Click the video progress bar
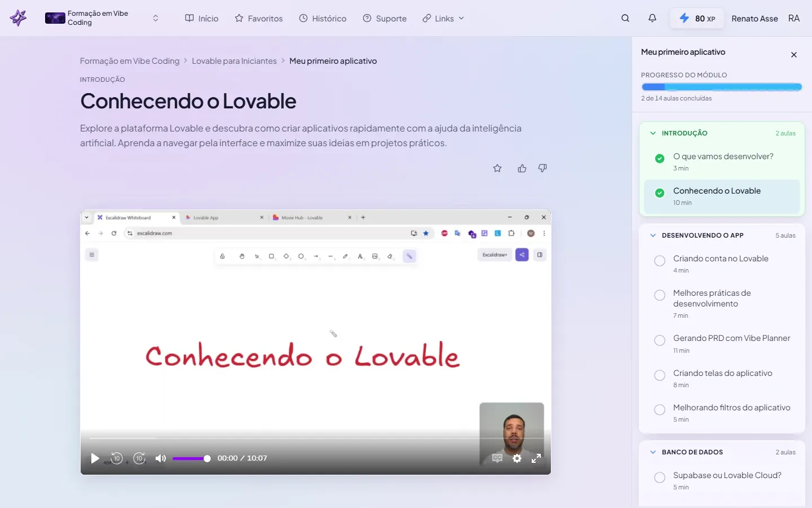Image resolution: width=812 pixels, height=508 pixels. (x=316, y=438)
